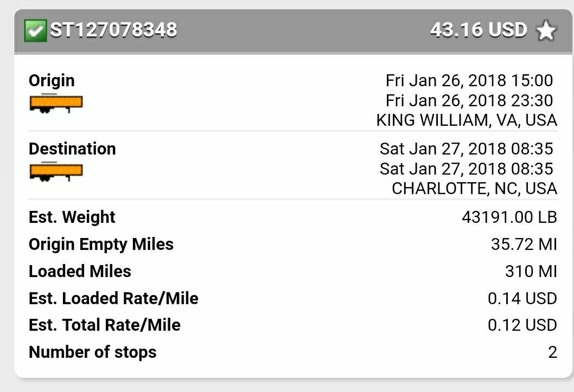Tap the Est. Loaded Rate/Mile row
Screen dimensions: 574x392
(293, 298)
